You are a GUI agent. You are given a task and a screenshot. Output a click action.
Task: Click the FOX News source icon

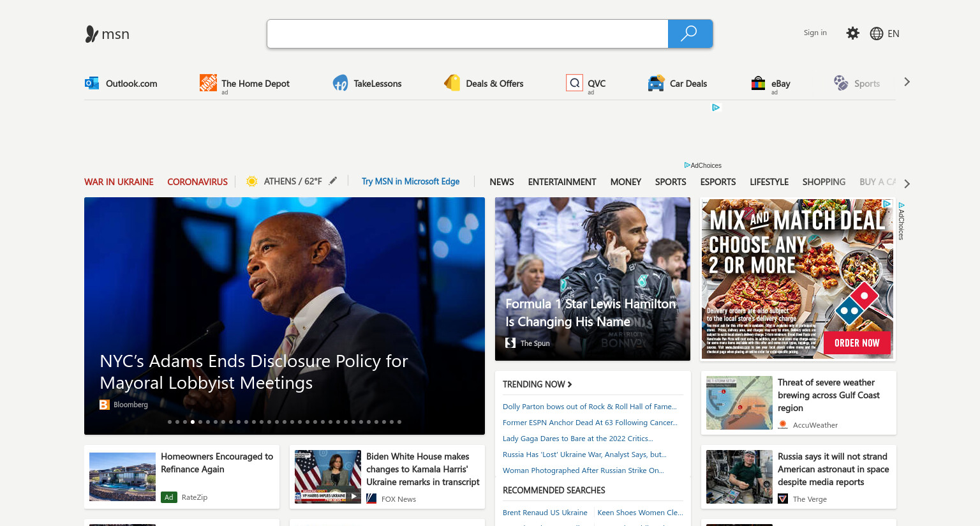click(x=371, y=499)
